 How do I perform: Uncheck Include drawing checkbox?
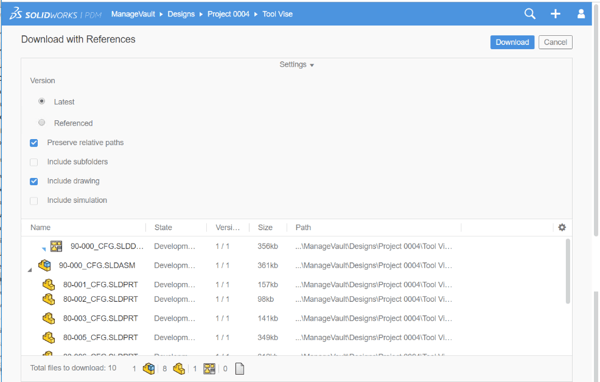click(34, 181)
